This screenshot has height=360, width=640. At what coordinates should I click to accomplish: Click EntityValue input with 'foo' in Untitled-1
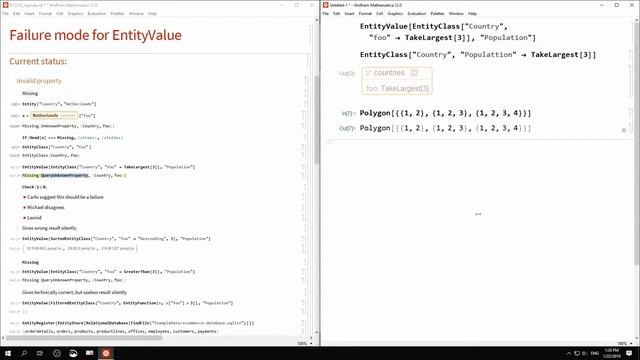(x=448, y=32)
